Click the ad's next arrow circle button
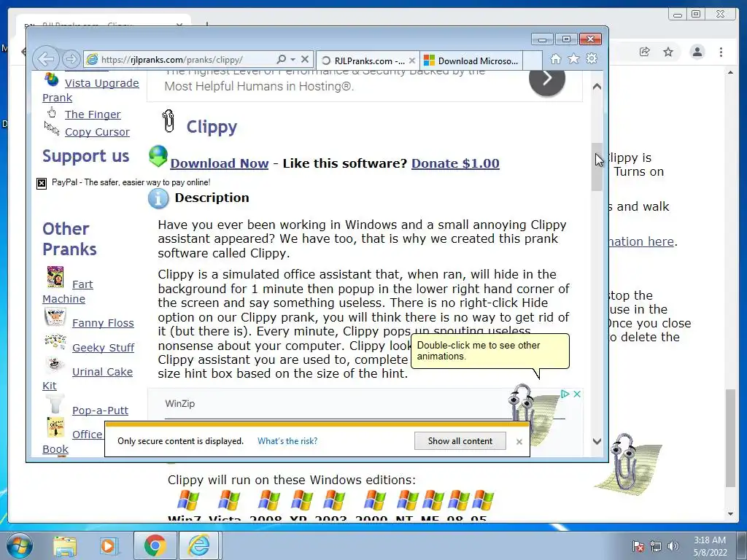This screenshot has height=560, width=747. pyautogui.click(x=547, y=78)
